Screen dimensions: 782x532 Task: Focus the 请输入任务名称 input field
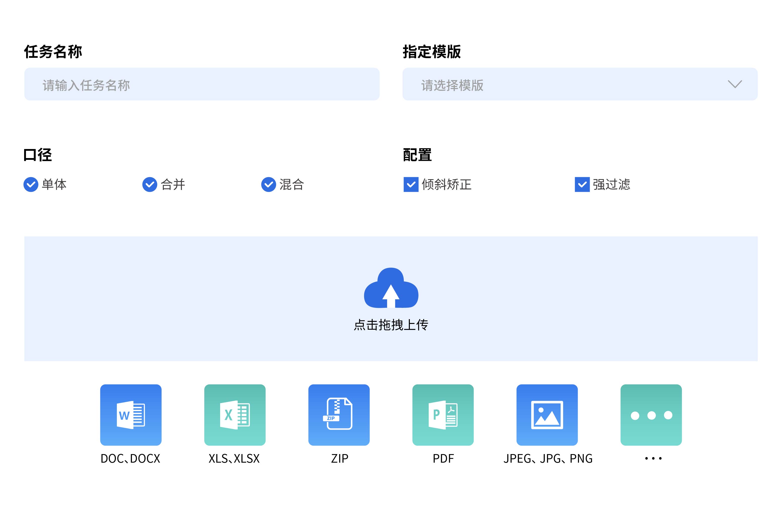[202, 84]
